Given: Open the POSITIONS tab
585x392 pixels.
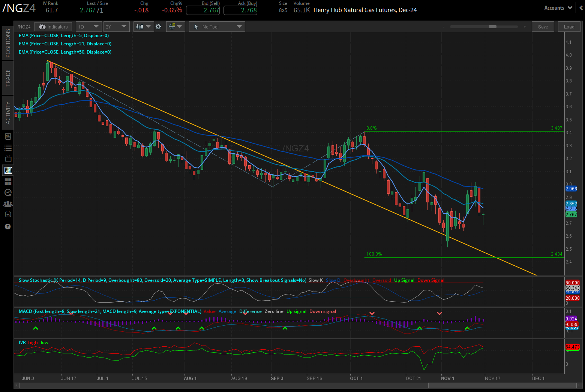Looking at the screenshot, I should pos(8,43).
